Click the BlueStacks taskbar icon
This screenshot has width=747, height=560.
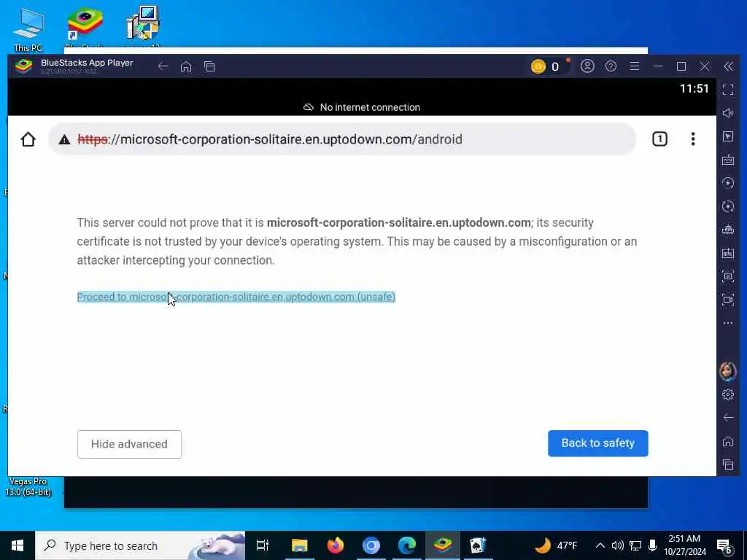[443, 545]
